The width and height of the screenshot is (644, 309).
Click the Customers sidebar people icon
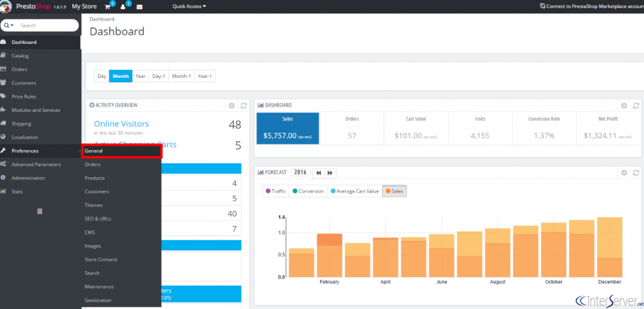(x=3, y=83)
